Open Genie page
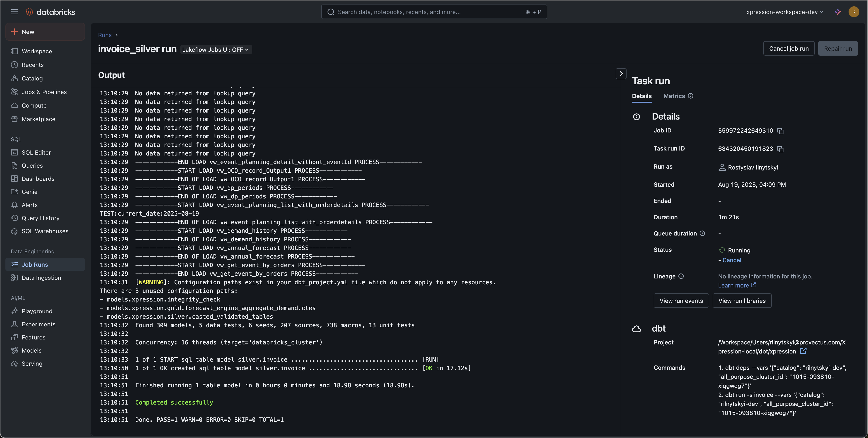Screen dimensions: 868x438 (45, 192)
